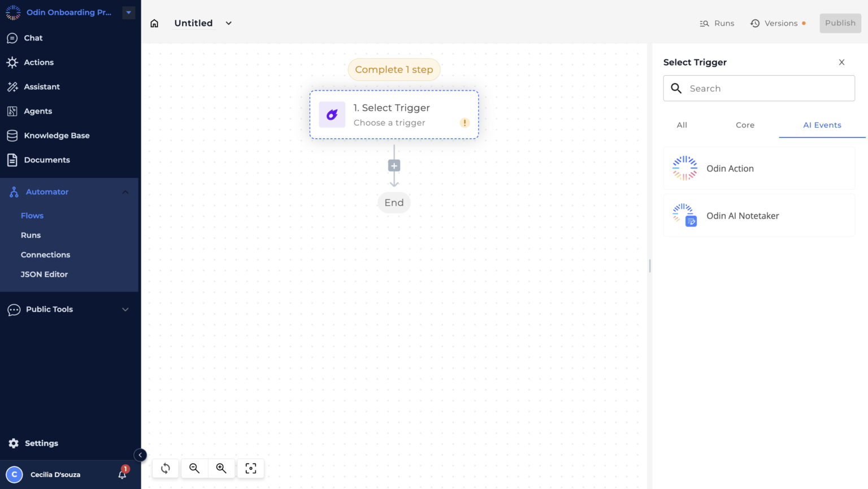Fit the flow to screen

click(x=250, y=468)
